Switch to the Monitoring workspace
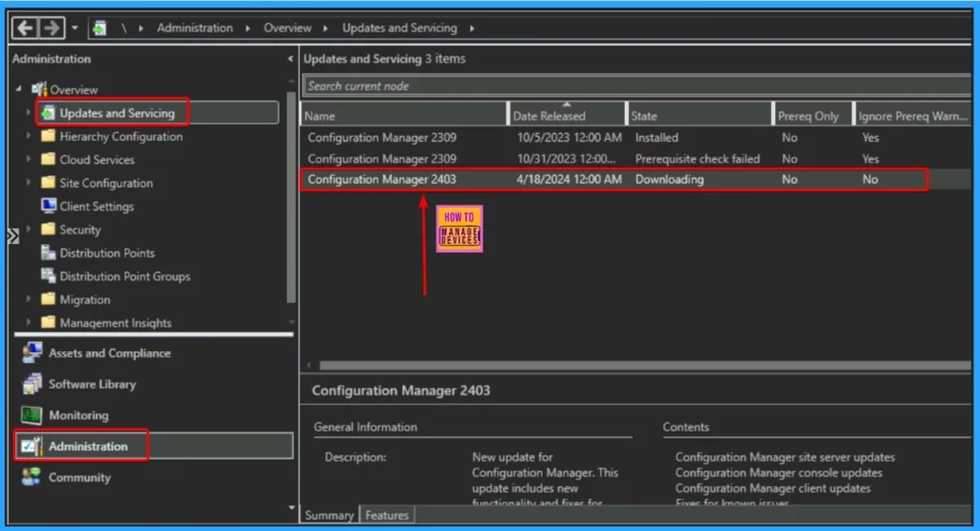 78,415
